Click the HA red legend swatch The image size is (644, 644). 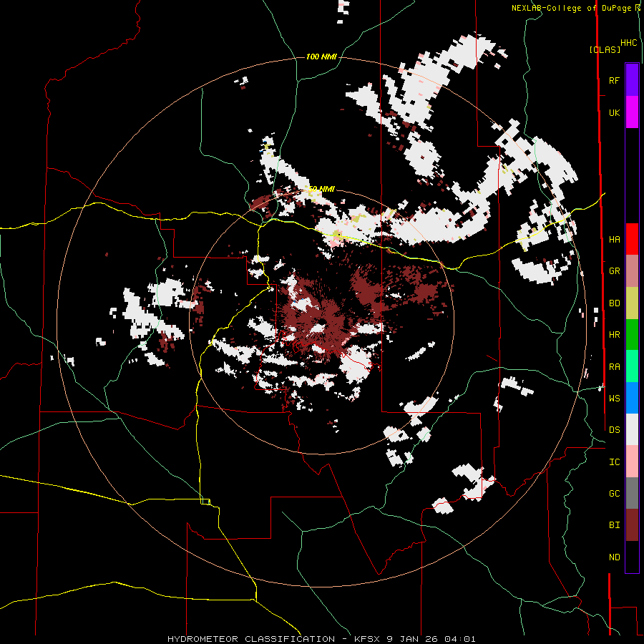pyautogui.click(x=632, y=239)
